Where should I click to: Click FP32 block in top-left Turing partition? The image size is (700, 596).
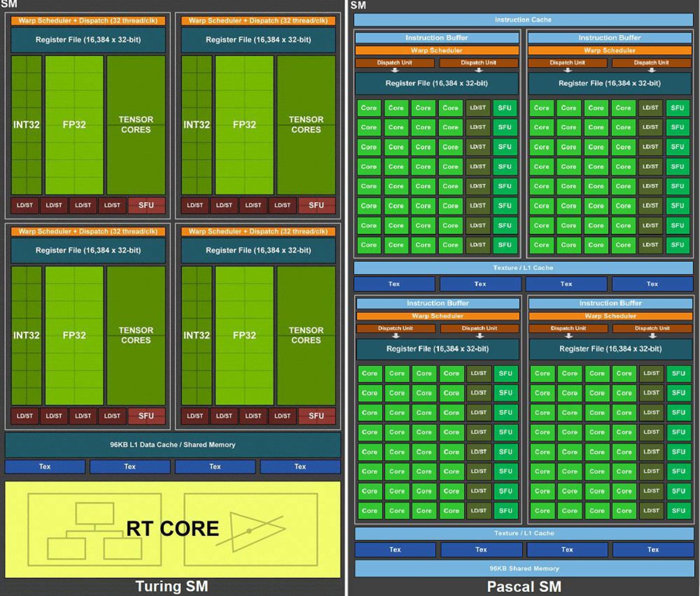pyautogui.click(x=74, y=125)
